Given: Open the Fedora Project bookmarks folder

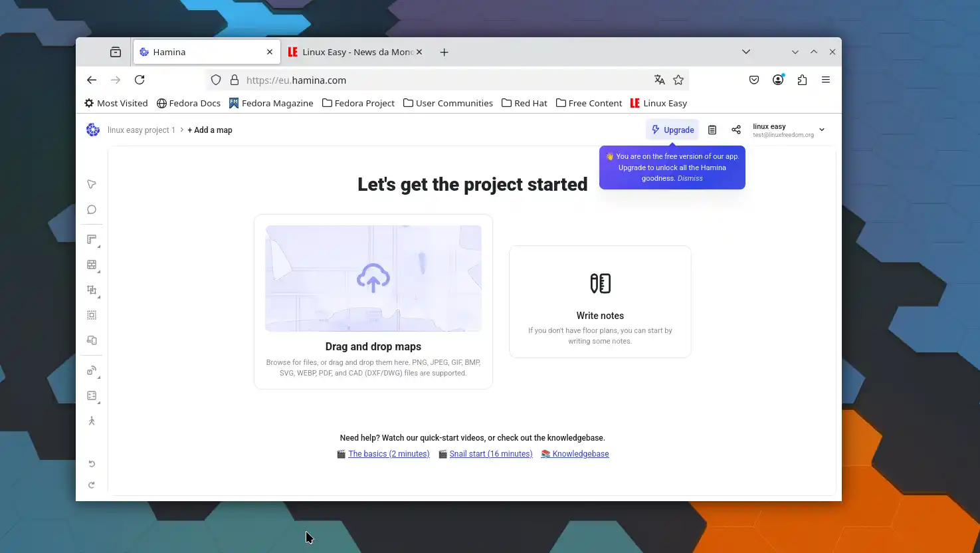Looking at the screenshot, I should (358, 103).
